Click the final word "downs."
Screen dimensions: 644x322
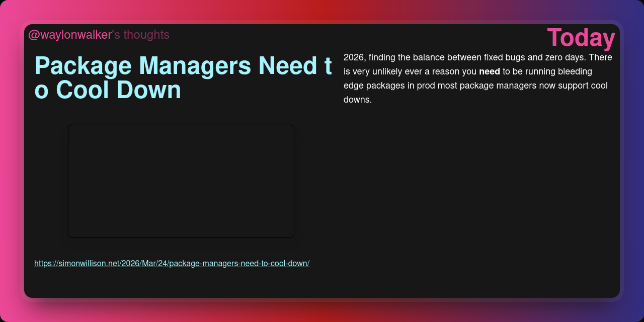click(358, 100)
